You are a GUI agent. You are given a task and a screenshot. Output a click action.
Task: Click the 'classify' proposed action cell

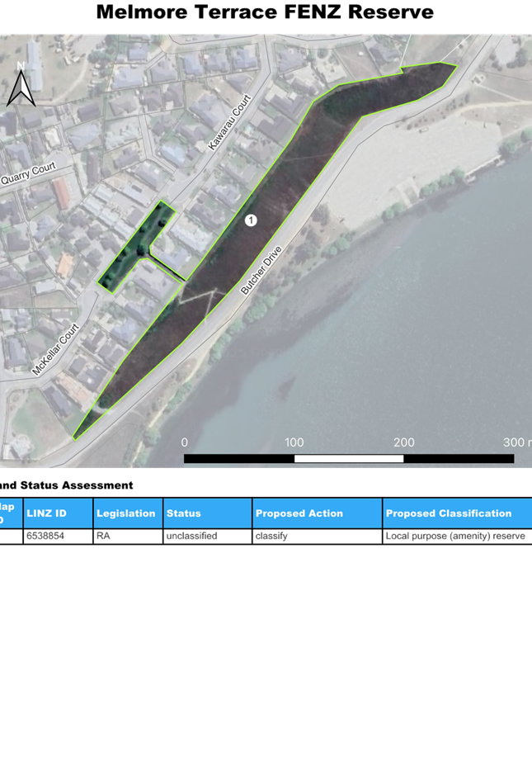(x=271, y=537)
